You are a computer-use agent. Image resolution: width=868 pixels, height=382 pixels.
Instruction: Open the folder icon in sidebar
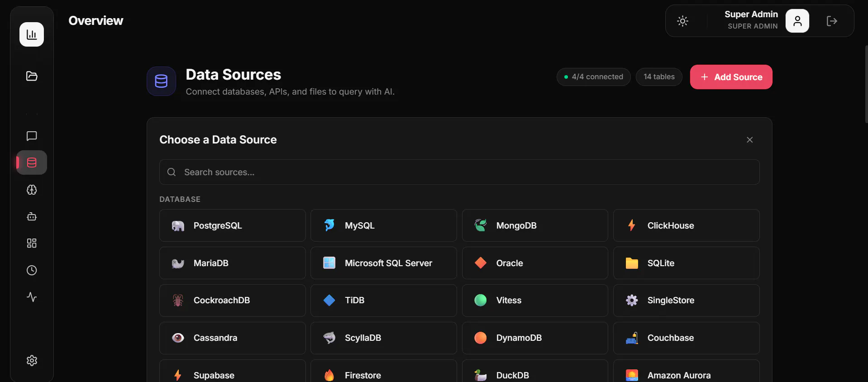coord(32,76)
